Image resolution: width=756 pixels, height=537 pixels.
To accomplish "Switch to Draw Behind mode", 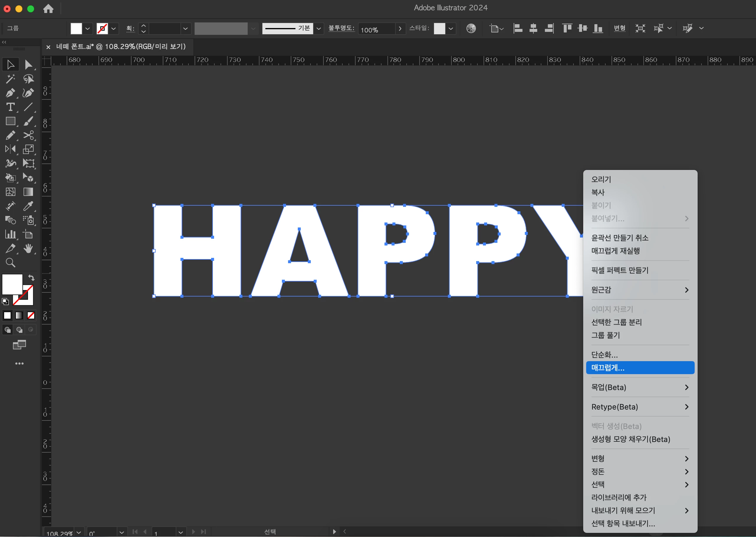I will (x=19, y=330).
